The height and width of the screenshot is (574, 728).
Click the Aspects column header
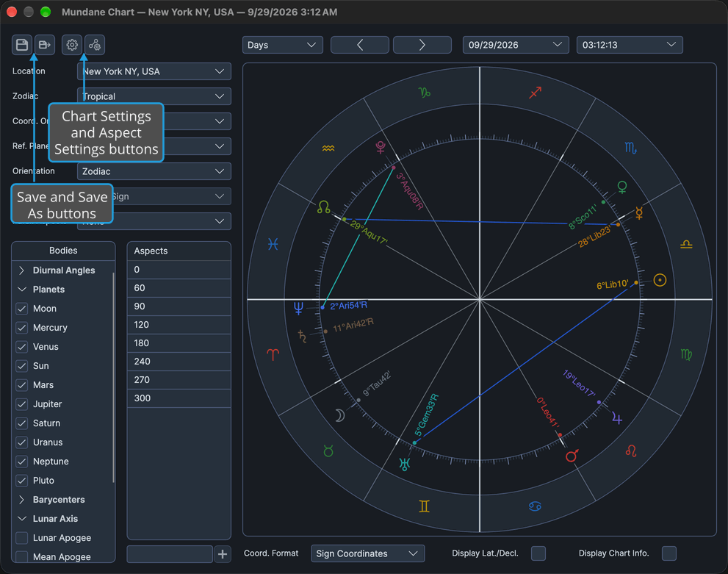179,251
